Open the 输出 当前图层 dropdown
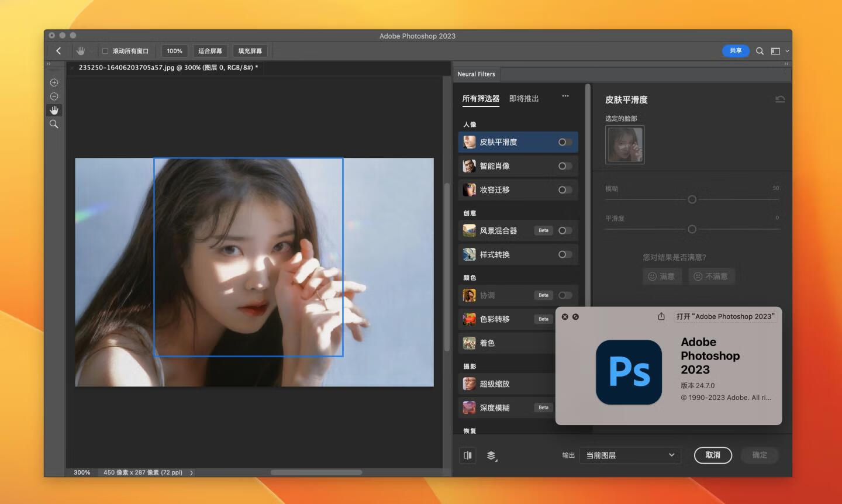 (x=630, y=455)
